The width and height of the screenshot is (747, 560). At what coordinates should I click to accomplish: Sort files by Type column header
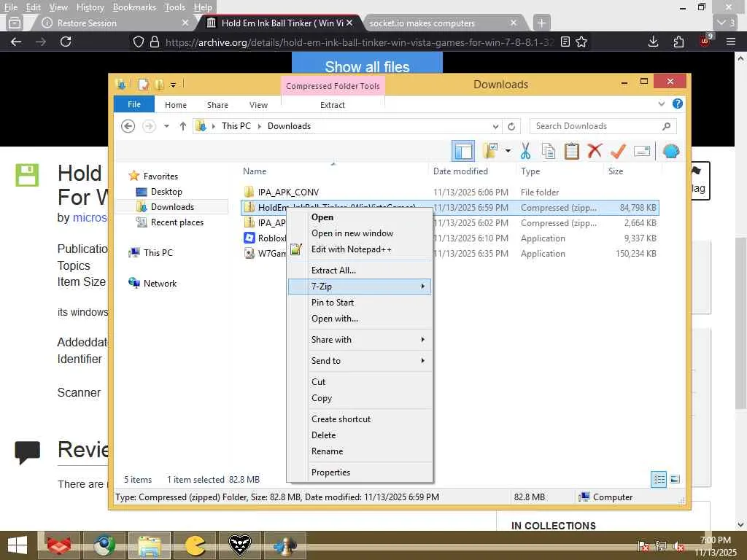(530, 171)
